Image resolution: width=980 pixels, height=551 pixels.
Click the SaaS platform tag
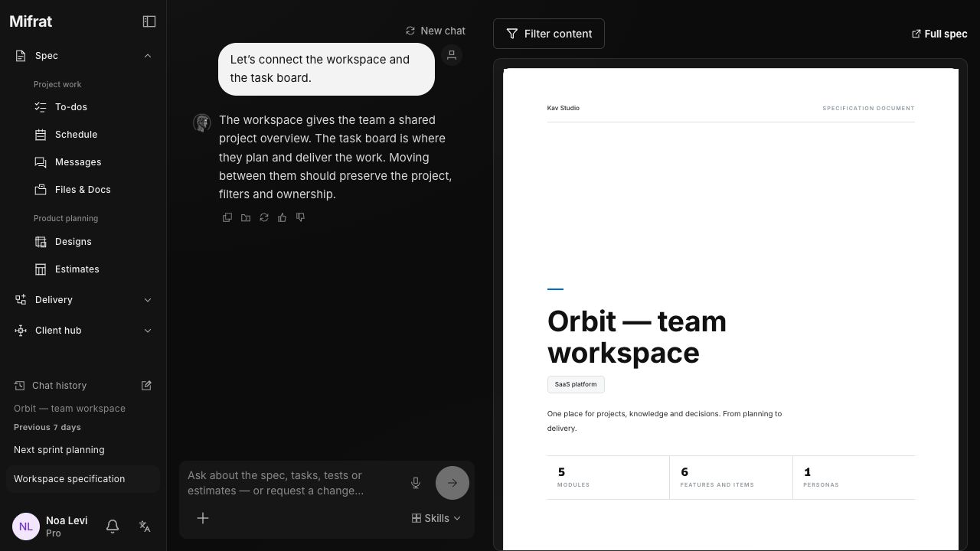click(x=576, y=384)
